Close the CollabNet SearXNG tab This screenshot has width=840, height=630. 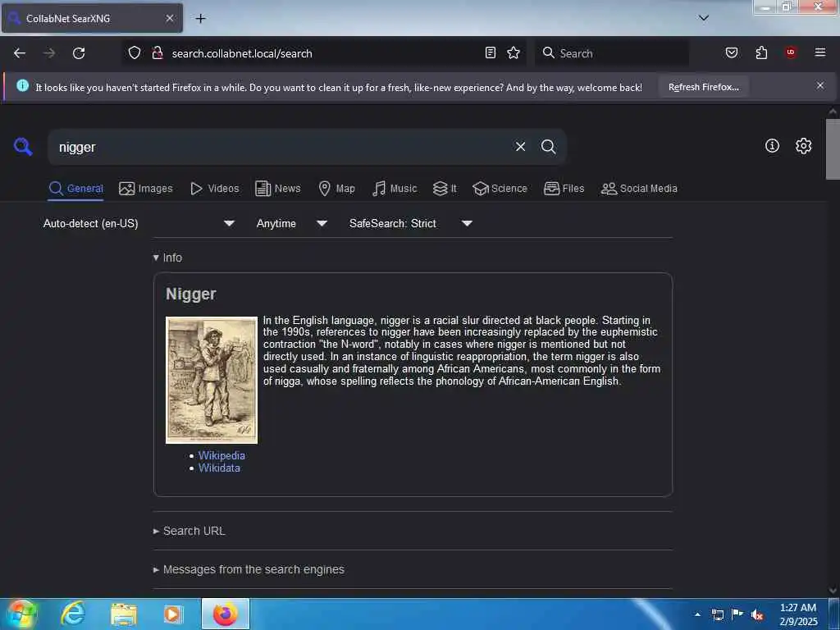(x=170, y=18)
